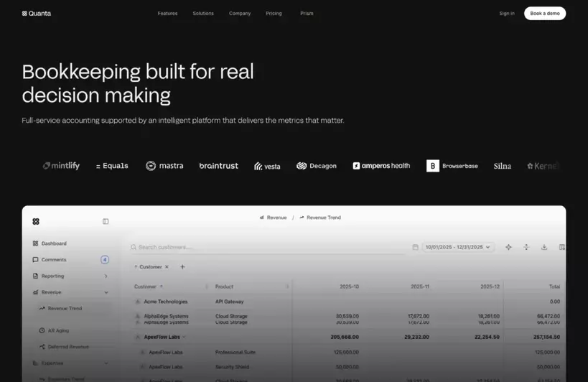
Task: Click the Equals logo
Action: pos(112,166)
